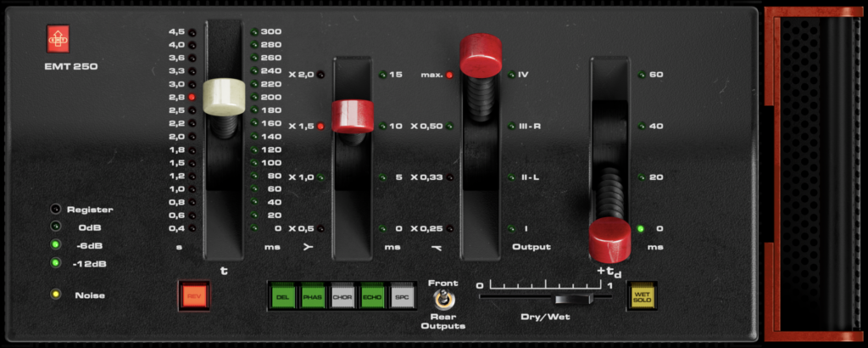Click the +td label under the predelay lever
The image size is (868, 348).
pyautogui.click(x=609, y=272)
